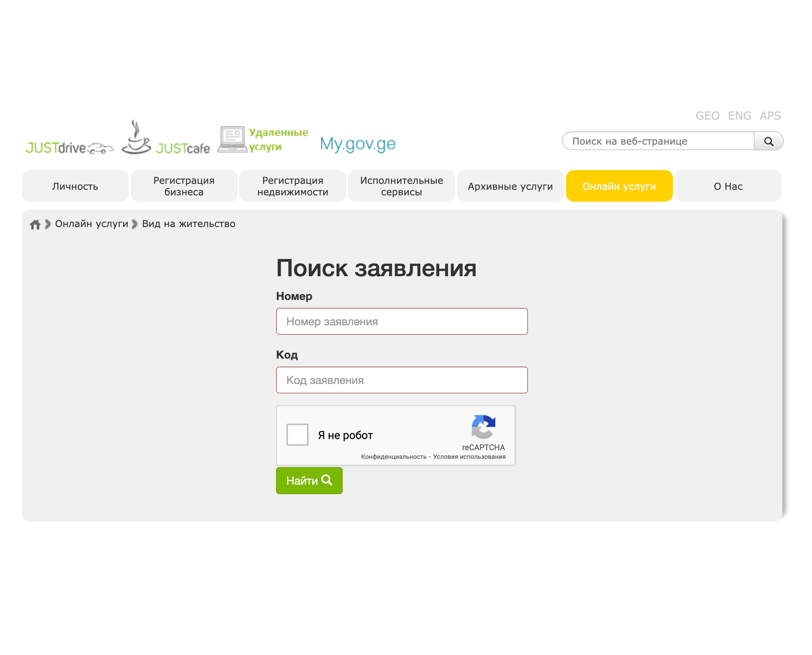Select the Онлайн услуги menu tab
The height and width of the screenshot is (655, 812).
pyautogui.click(x=619, y=186)
